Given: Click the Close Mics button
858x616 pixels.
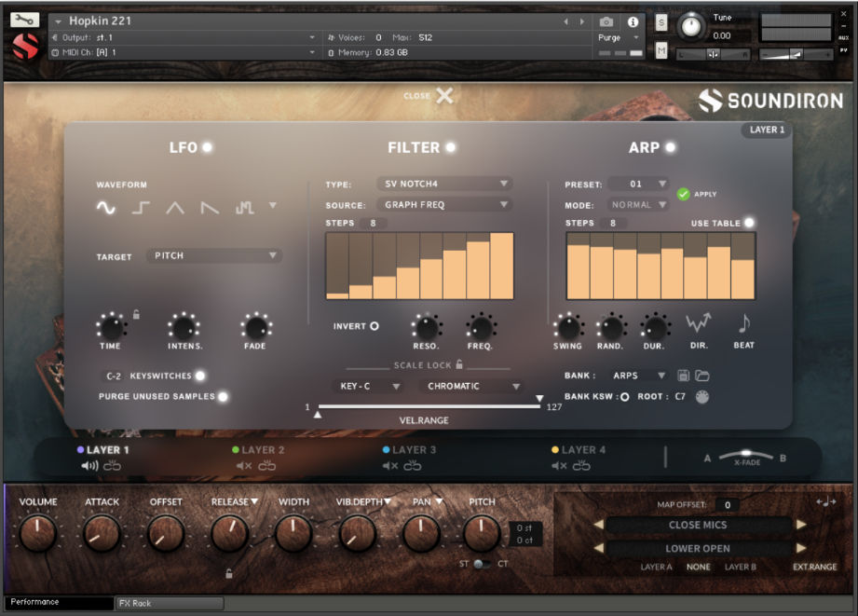Looking at the screenshot, I should (697, 525).
